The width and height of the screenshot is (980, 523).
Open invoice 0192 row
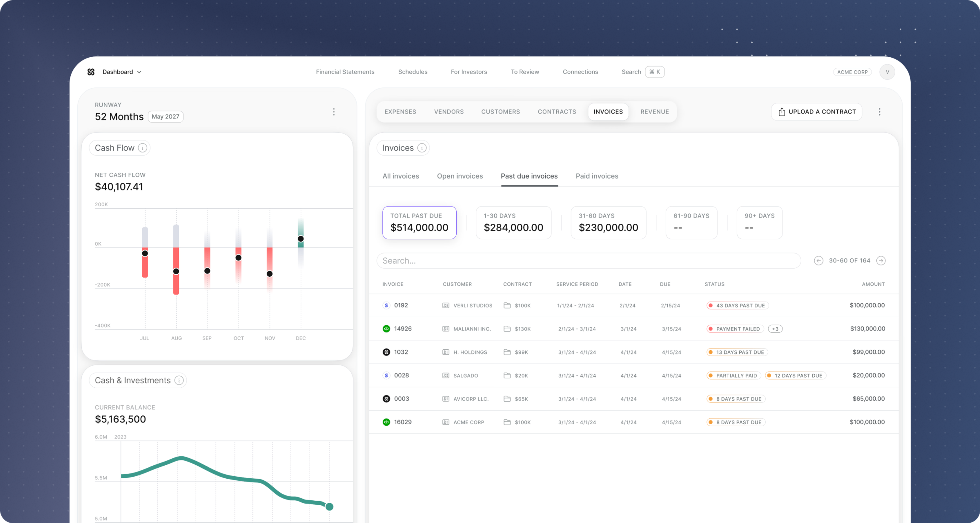pos(634,305)
